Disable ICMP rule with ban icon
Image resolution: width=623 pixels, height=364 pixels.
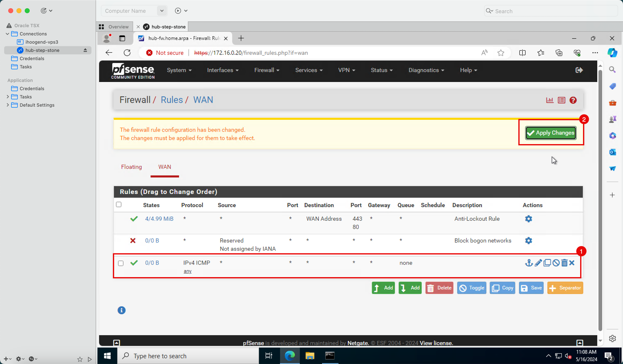[556, 263]
